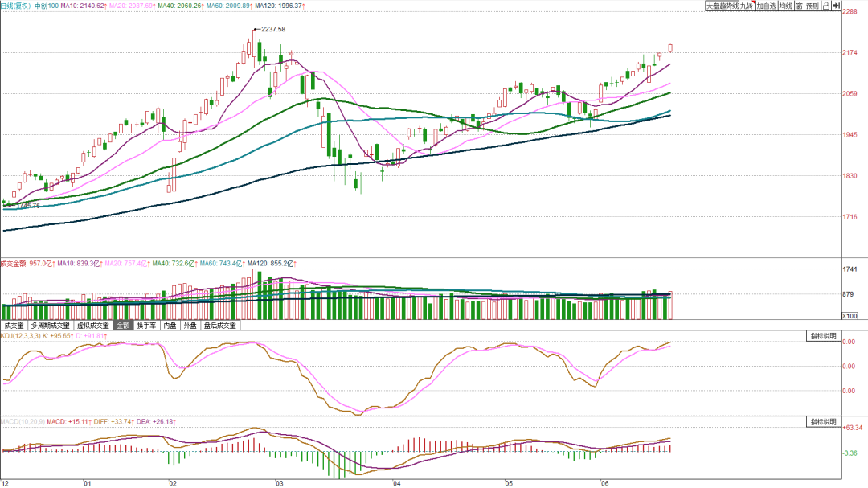Click the latest candlestick at chart right
868x488 pixels.
click(x=670, y=48)
